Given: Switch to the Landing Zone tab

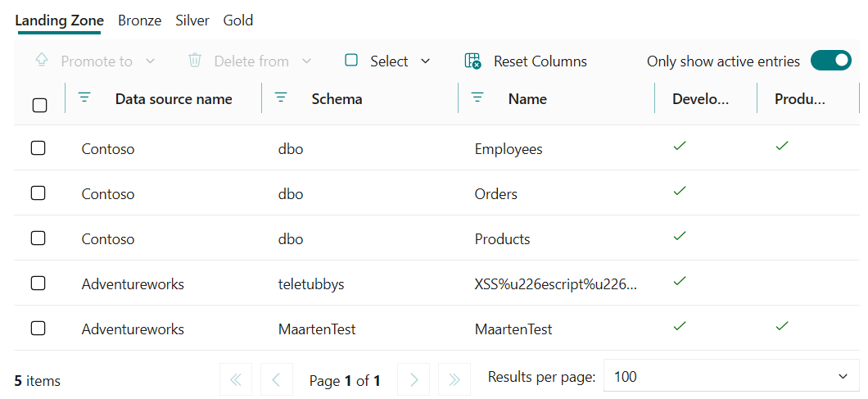Looking at the screenshot, I should (59, 21).
